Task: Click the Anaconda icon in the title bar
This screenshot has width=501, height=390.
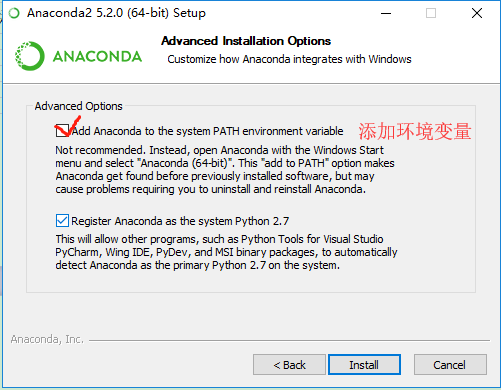Action: [14, 13]
